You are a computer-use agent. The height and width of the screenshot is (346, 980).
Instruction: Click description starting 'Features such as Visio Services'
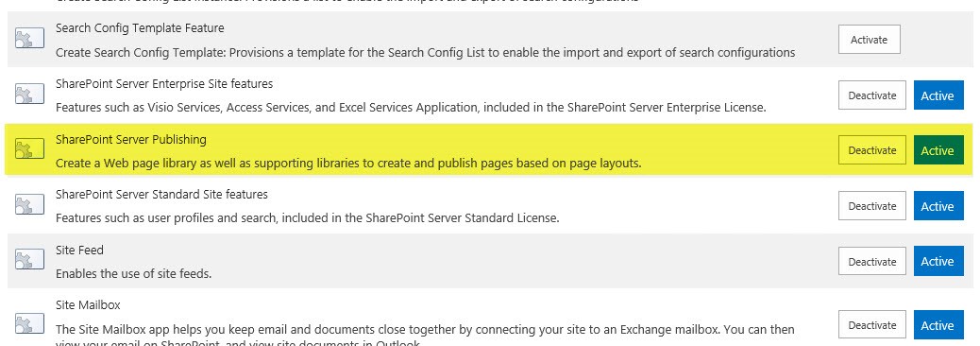click(412, 108)
